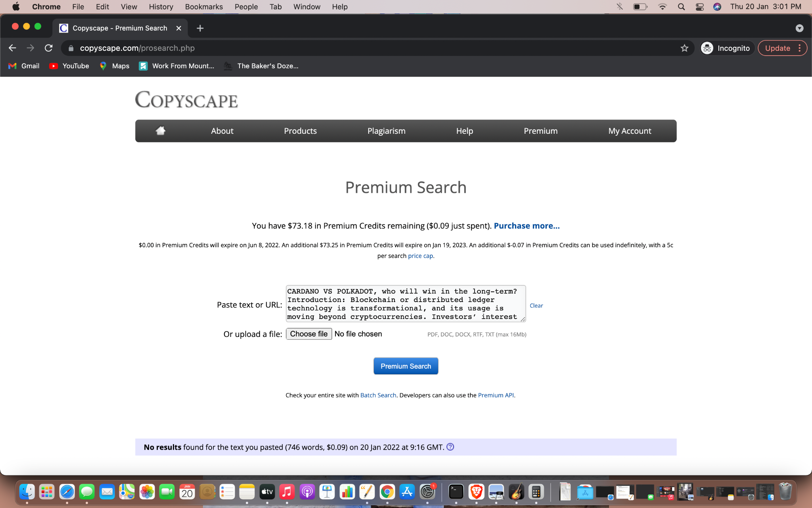Viewport: 812px width, 508px height.
Task: Click the Wi-Fi status icon
Action: [x=662, y=7]
